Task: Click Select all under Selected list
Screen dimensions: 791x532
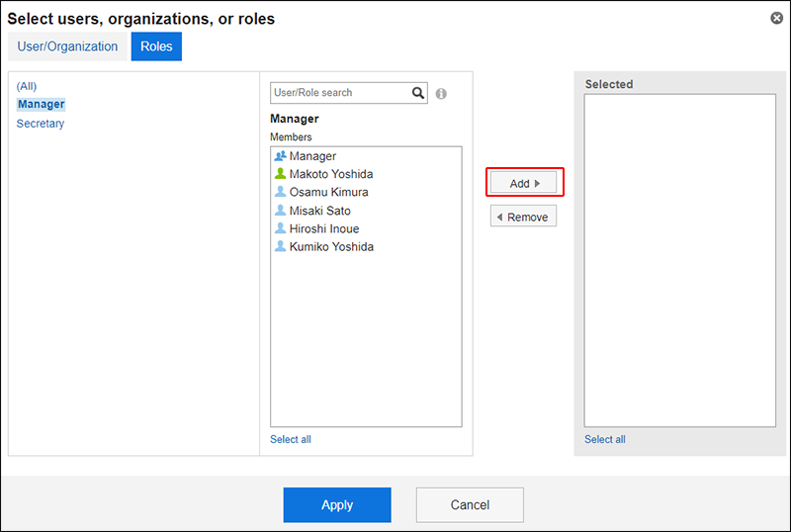Action: (605, 440)
